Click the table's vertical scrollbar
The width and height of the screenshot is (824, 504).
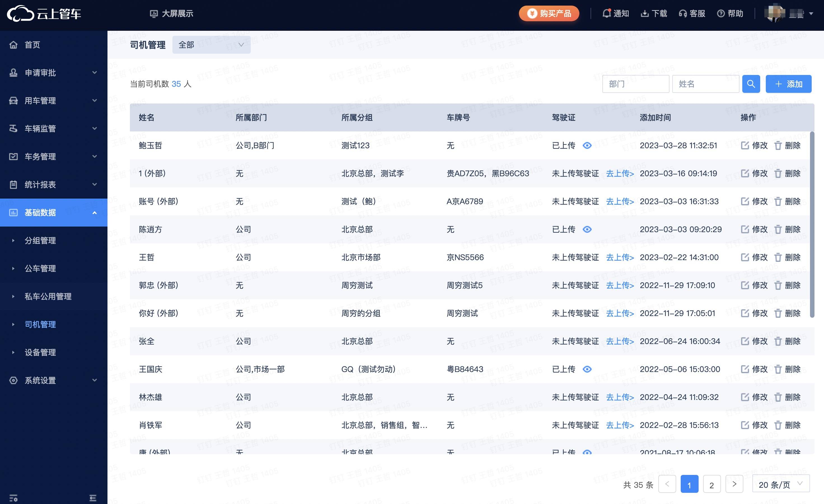(x=812, y=225)
